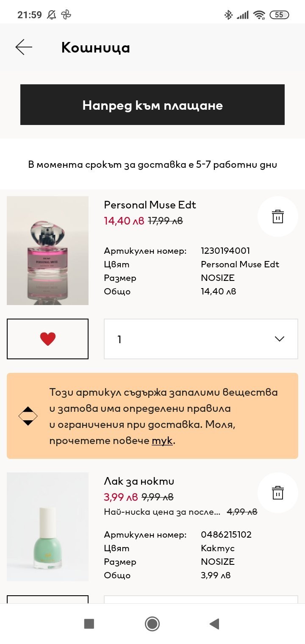The height and width of the screenshot is (644, 305).
Task: Toggle favorite heart for Personal Muse Edt
Action: tap(47, 339)
